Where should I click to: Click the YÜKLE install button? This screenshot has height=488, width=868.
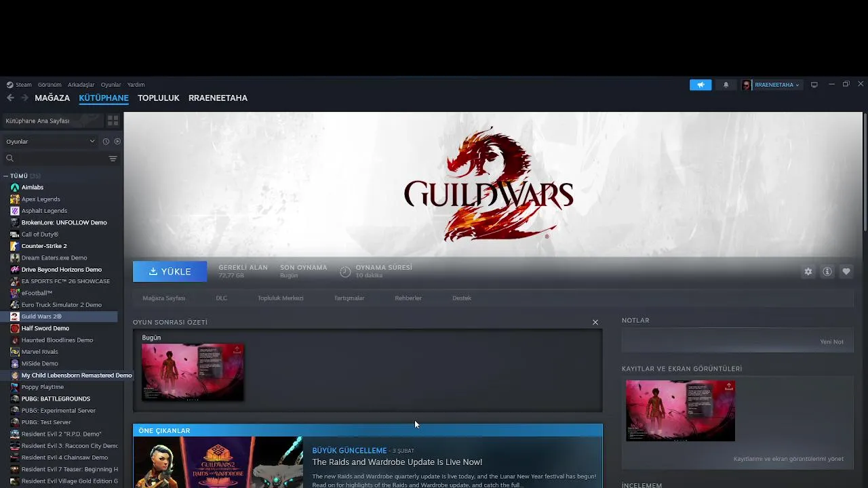pos(170,271)
